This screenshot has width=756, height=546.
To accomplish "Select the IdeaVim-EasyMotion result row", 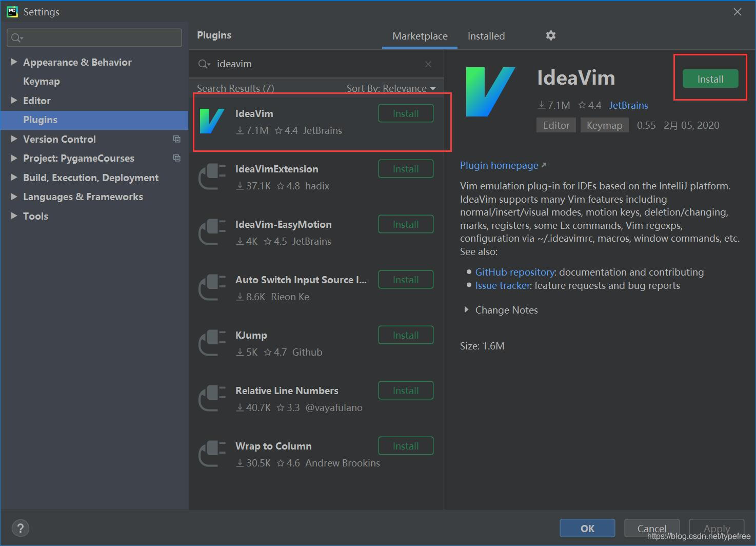I will [316, 232].
